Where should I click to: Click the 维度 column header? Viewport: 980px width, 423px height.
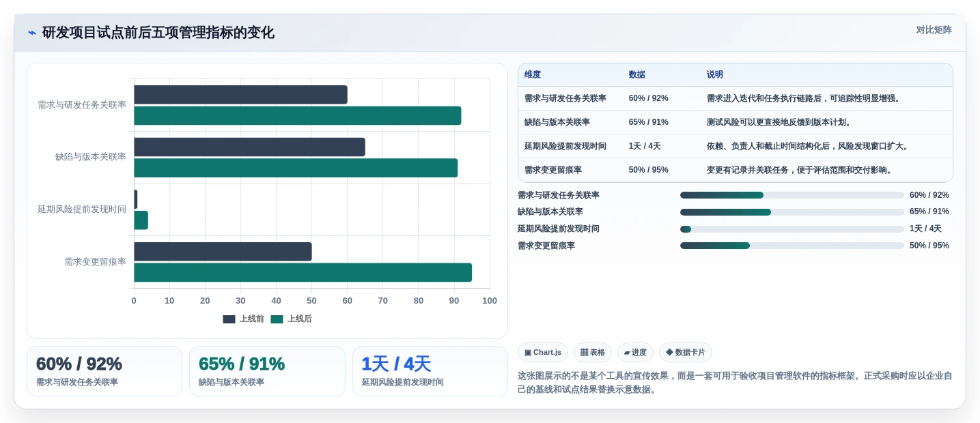[x=533, y=75]
